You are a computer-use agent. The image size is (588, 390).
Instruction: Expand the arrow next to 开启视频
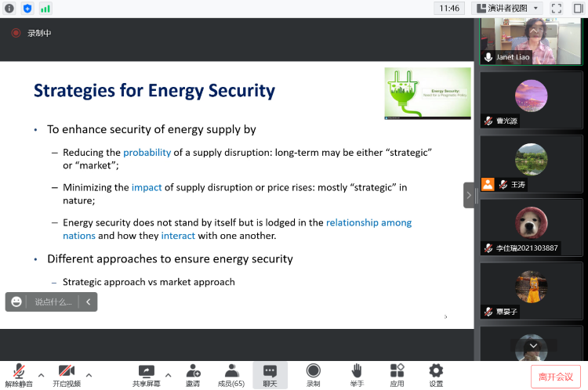[x=89, y=374]
